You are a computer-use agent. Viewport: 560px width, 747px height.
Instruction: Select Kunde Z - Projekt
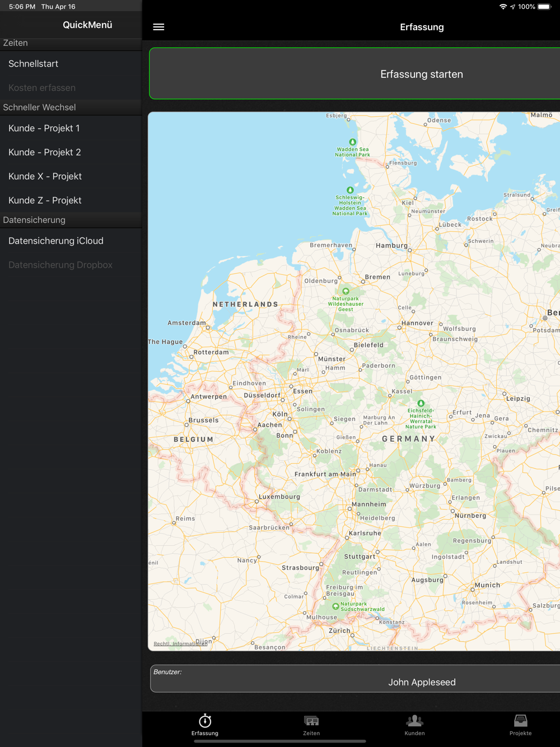click(45, 200)
